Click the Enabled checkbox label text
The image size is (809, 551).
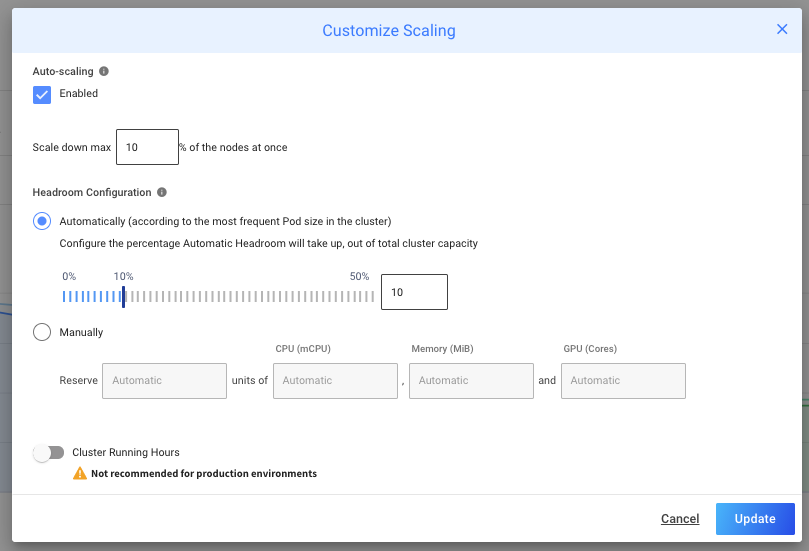(79, 94)
